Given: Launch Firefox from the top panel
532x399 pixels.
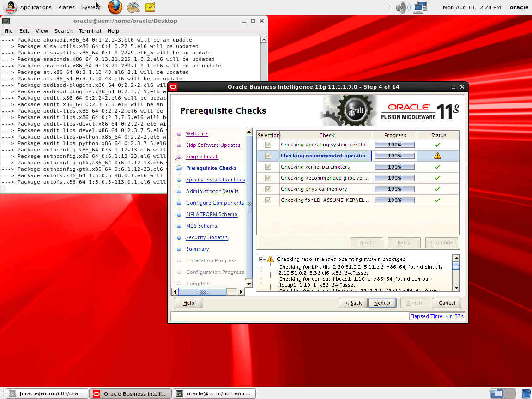Looking at the screenshot, I should click(115, 7).
